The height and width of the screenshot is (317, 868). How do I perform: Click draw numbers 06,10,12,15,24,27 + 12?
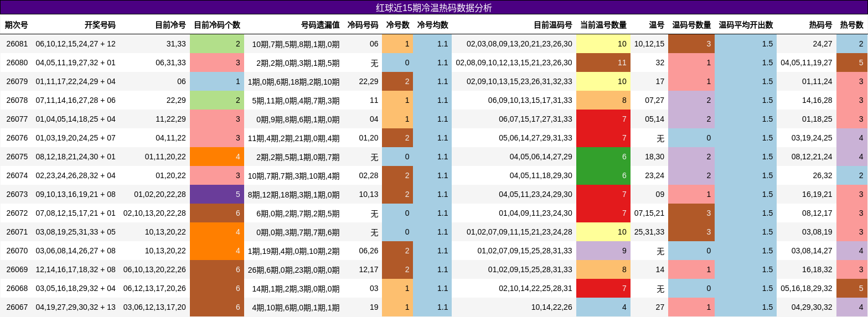pos(76,44)
